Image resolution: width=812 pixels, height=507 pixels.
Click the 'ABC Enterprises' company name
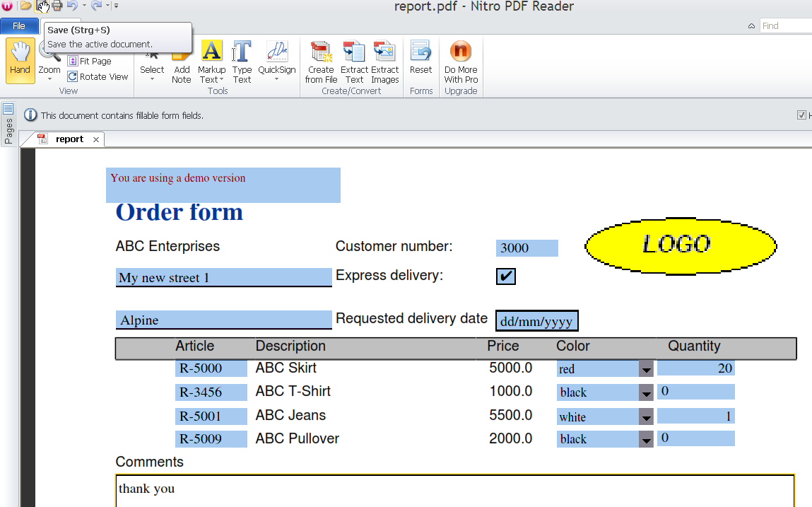[x=167, y=246]
